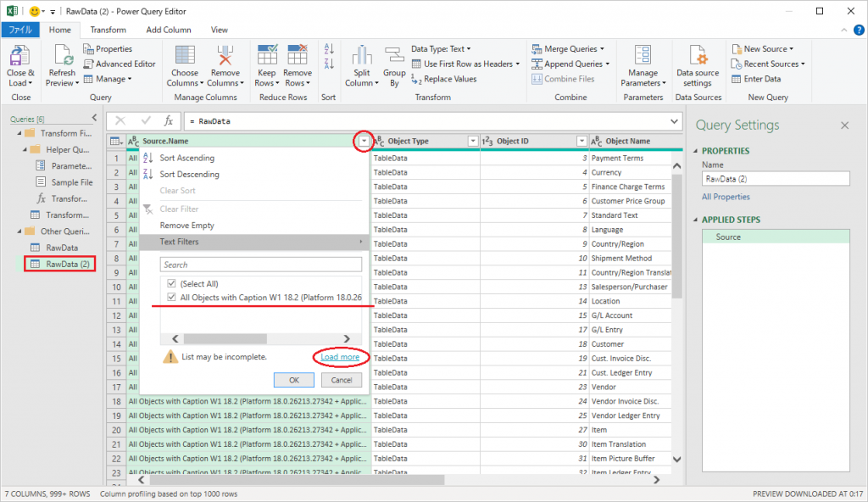The height and width of the screenshot is (502, 868).
Task: Click OK in the filter dropdown
Action: [x=294, y=380]
